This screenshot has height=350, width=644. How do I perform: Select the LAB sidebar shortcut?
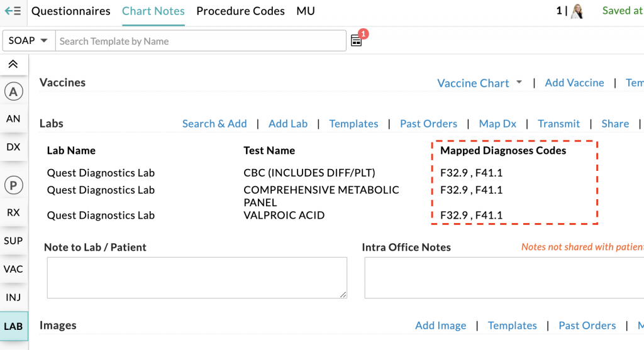pyautogui.click(x=13, y=326)
